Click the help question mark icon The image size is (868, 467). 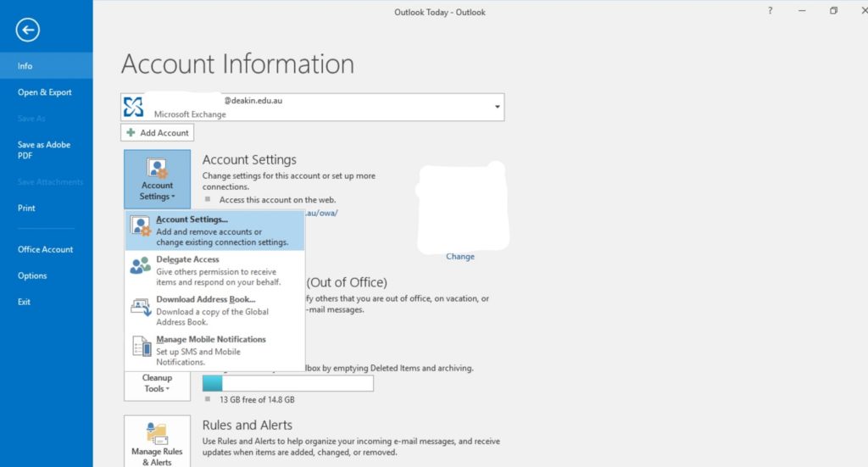click(x=770, y=10)
